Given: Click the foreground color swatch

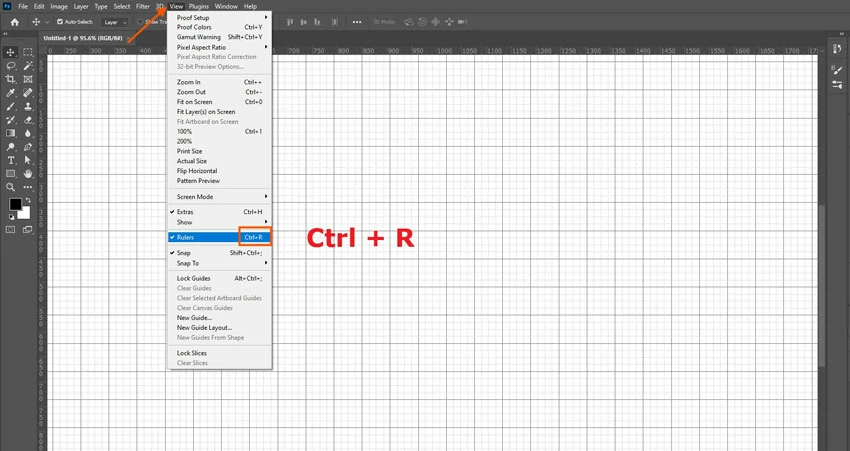Looking at the screenshot, I should (15, 204).
